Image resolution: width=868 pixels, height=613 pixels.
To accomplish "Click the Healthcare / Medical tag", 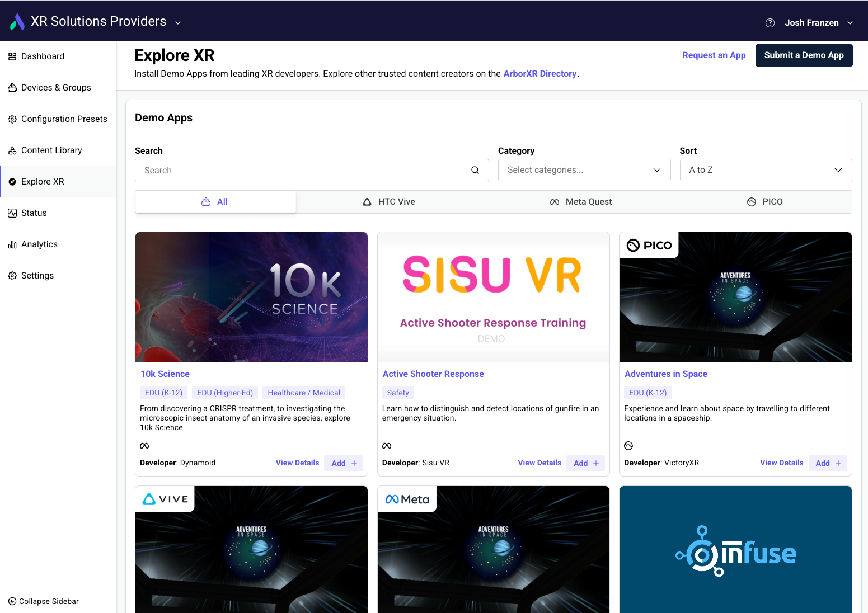I will (x=304, y=393).
